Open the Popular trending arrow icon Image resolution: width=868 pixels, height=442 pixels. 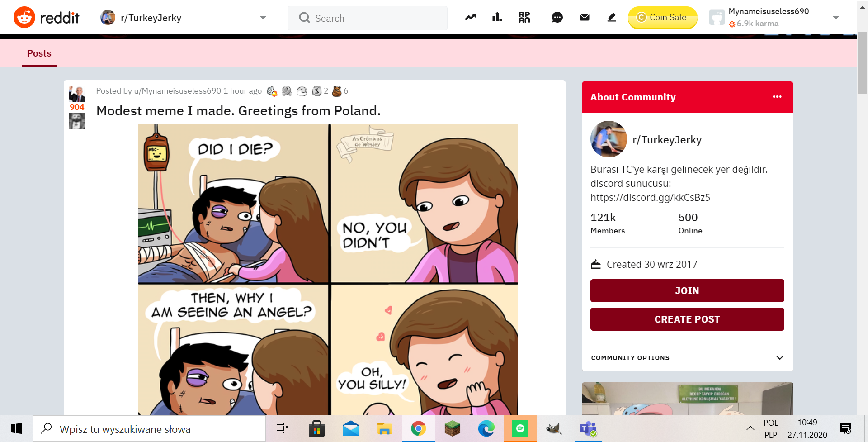[x=470, y=18]
